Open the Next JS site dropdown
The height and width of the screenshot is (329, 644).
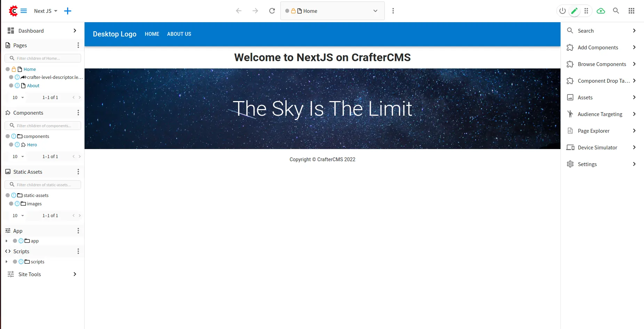click(x=46, y=11)
